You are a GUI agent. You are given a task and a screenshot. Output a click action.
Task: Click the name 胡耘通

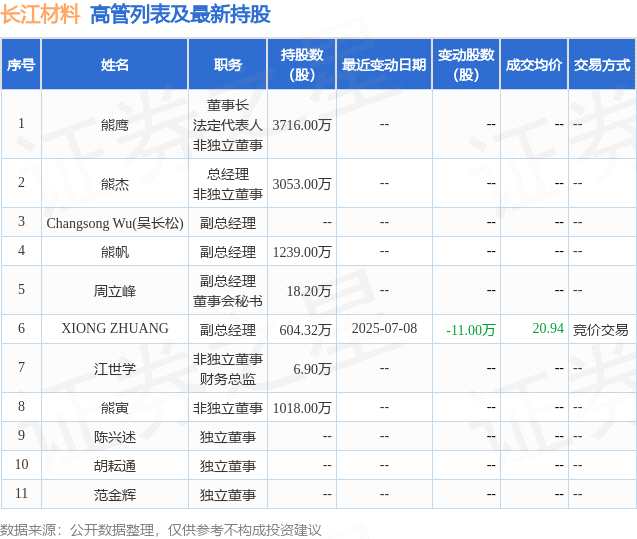click(115, 466)
